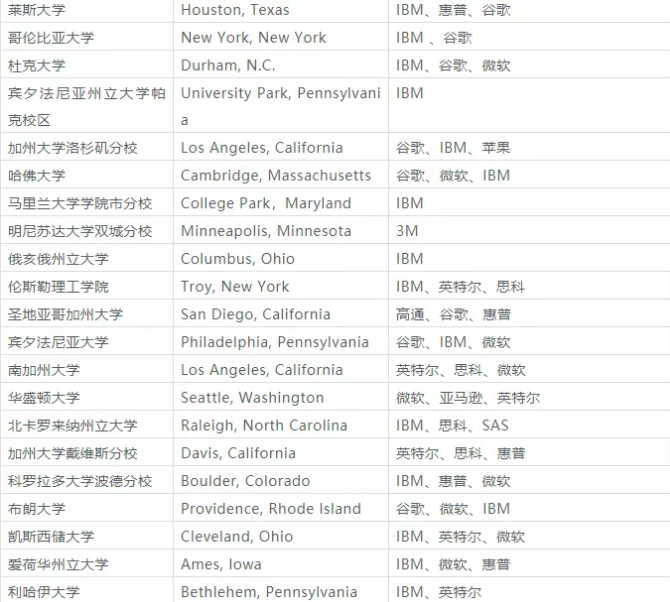Click the 哥伦比亚大学 table cell

pyautogui.click(x=50, y=38)
